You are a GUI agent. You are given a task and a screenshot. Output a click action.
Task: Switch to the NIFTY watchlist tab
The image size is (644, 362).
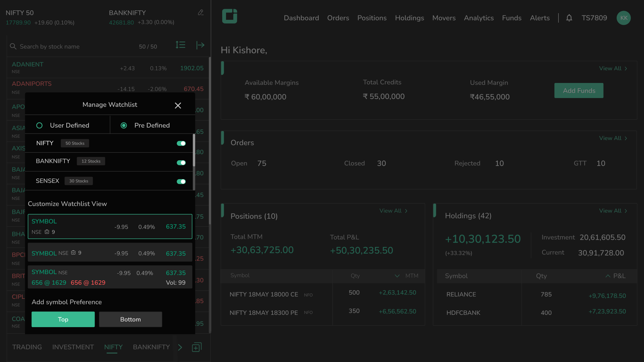[113, 347]
